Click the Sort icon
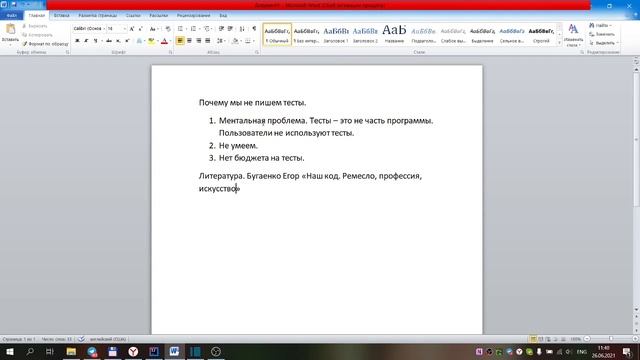The image size is (640, 360). click(242, 29)
